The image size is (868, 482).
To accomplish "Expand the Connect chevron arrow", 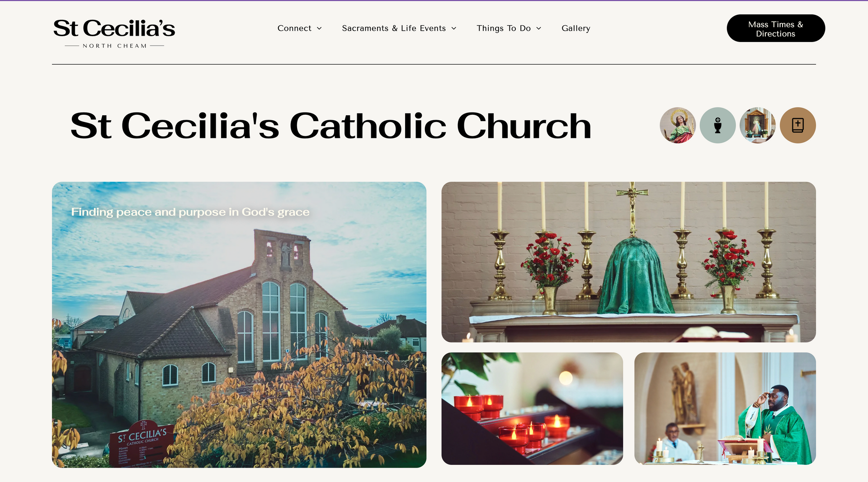I will coord(319,28).
